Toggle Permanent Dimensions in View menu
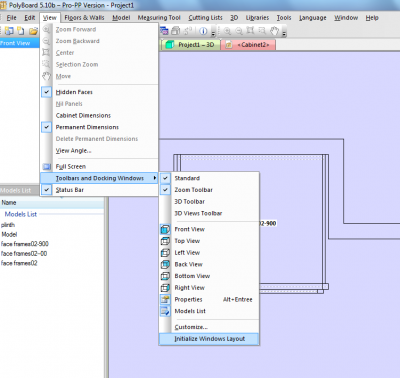The image size is (400, 378). (x=47, y=127)
